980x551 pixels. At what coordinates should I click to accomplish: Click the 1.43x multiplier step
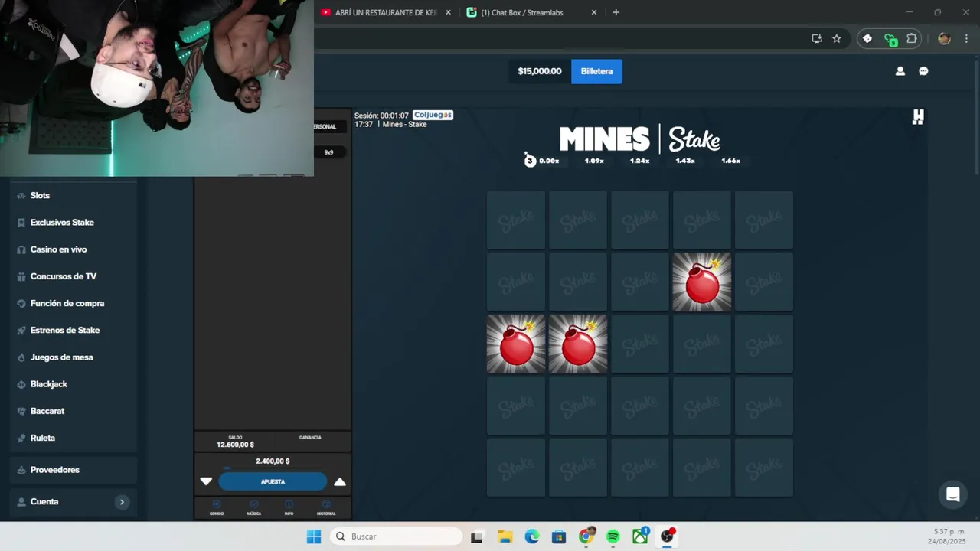click(x=685, y=161)
